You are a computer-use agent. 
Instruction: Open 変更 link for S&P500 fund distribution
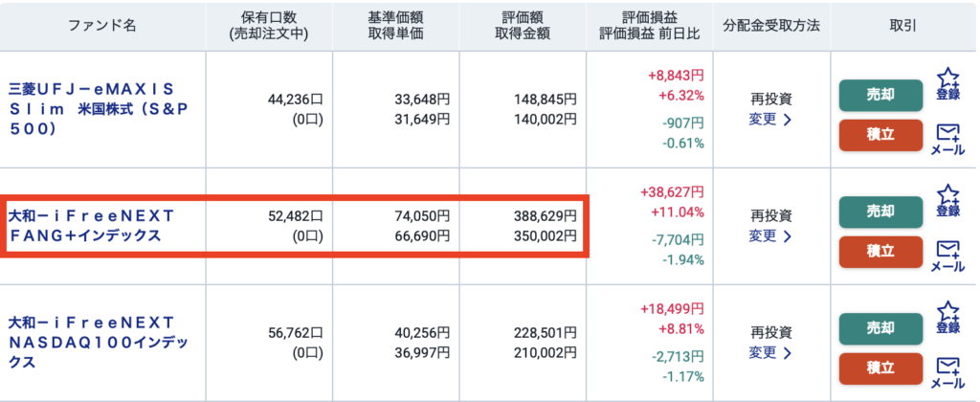click(770, 120)
